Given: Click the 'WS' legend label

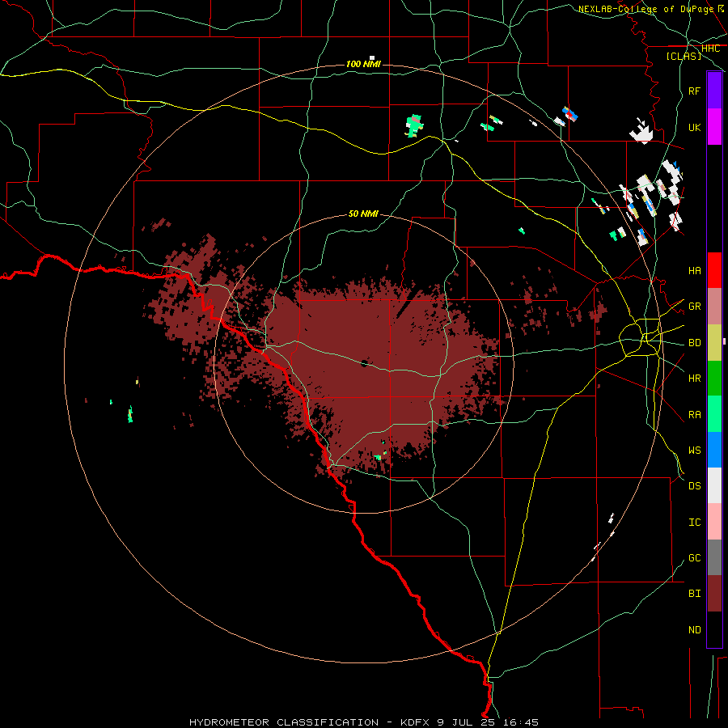Looking at the screenshot, I should point(694,450).
